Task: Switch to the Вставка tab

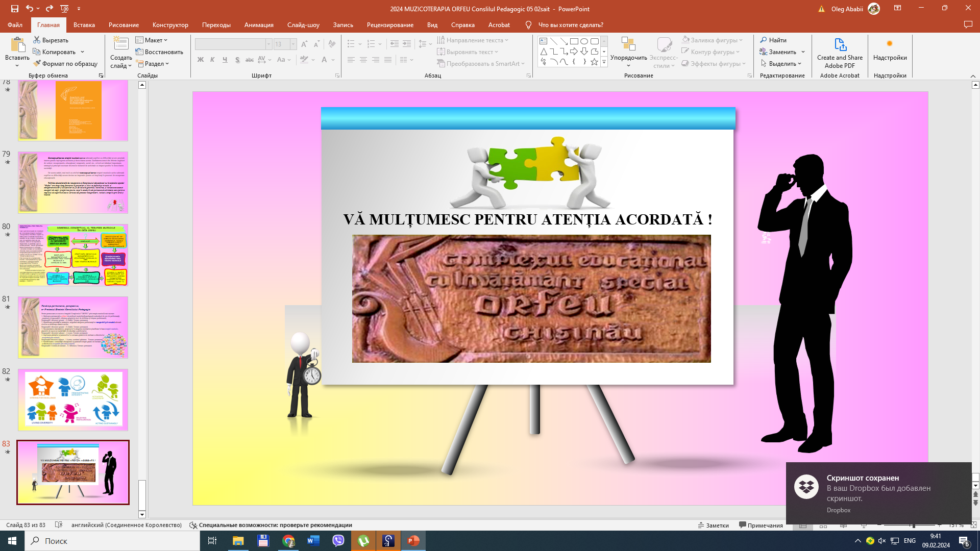Action: pos(84,24)
